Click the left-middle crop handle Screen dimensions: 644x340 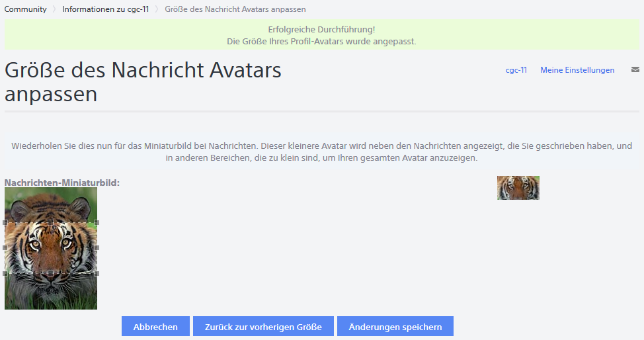5,248
